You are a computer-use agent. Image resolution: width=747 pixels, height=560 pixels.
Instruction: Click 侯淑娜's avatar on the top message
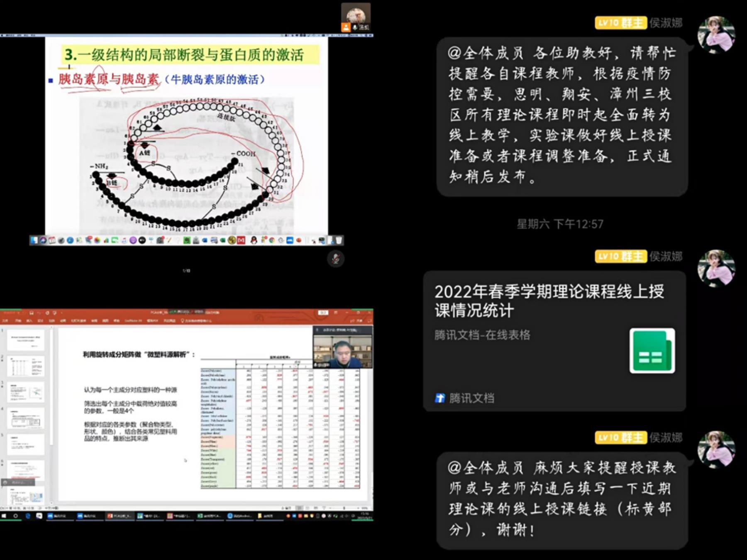[x=716, y=35]
